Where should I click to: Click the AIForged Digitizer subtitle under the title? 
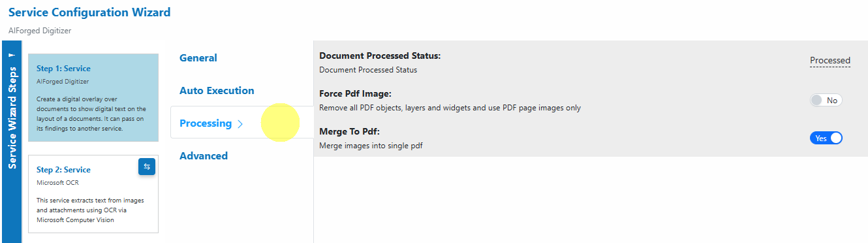pyautogui.click(x=39, y=30)
